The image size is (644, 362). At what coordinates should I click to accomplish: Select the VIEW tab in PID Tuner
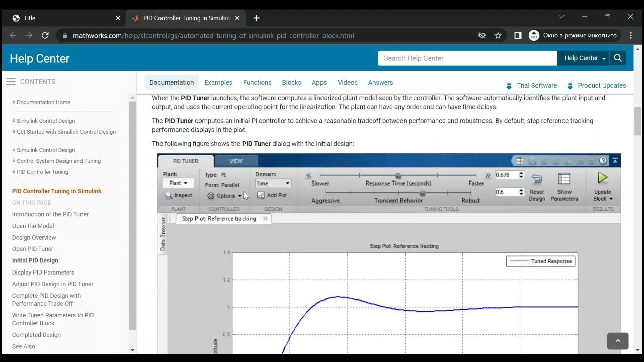[x=236, y=161]
